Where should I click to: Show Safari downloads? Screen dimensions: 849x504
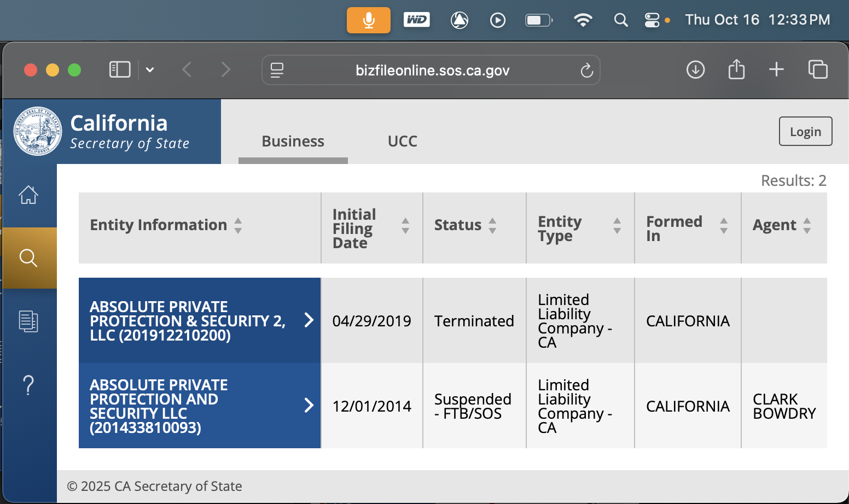click(695, 70)
